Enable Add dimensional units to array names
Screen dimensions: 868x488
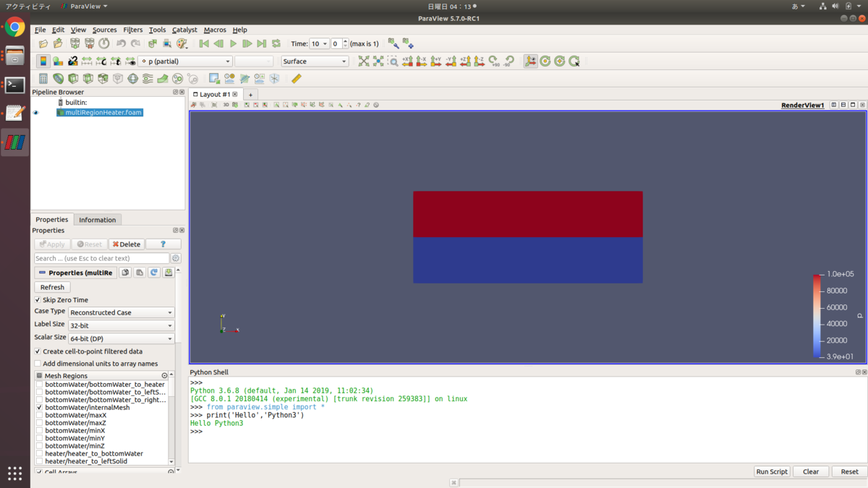38,364
